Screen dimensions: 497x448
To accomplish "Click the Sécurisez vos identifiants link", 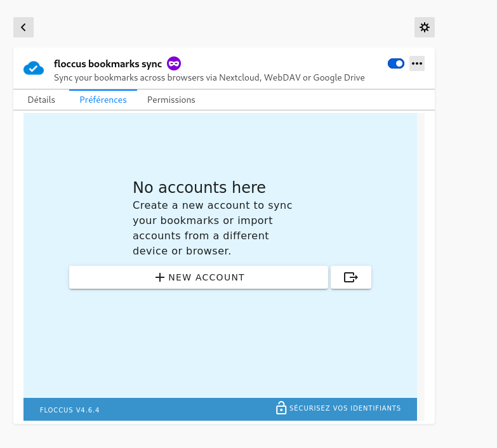I will pos(345,408).
